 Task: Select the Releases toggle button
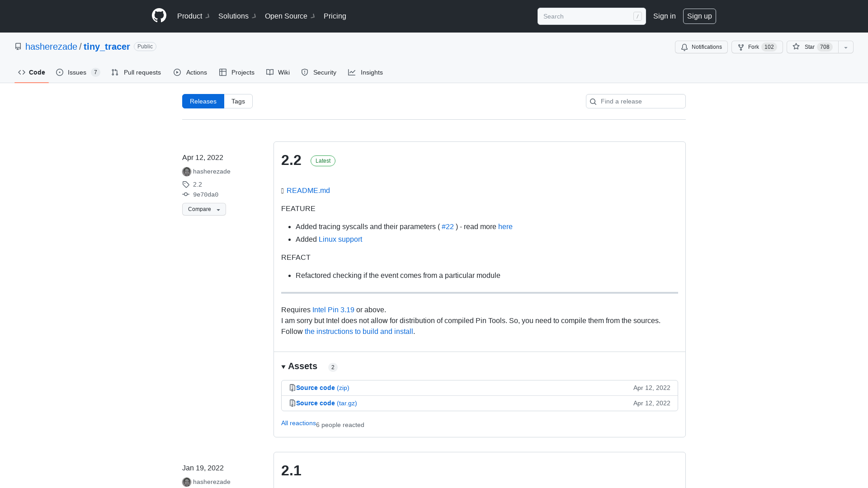pyautogui.click(x=203, y=101)
